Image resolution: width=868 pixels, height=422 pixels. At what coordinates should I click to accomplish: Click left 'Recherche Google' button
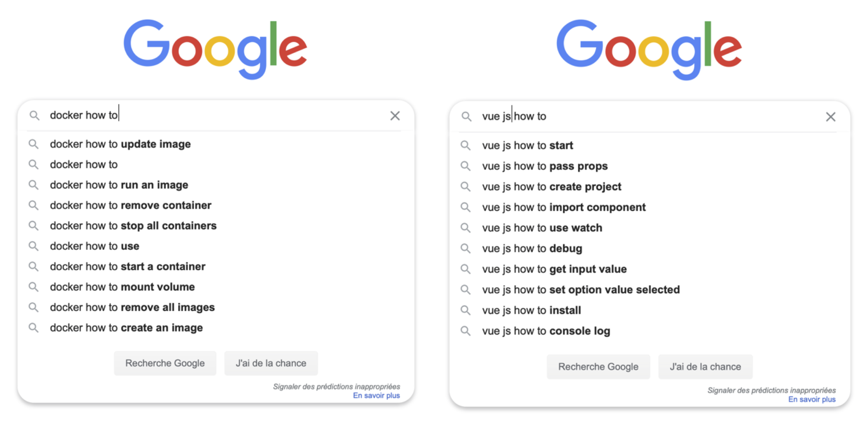coord(165,363)
